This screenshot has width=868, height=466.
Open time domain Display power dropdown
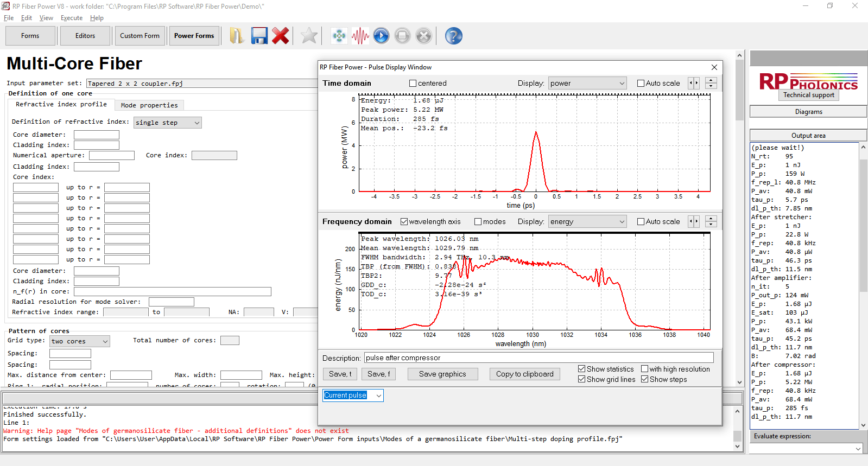coord(587,83)
